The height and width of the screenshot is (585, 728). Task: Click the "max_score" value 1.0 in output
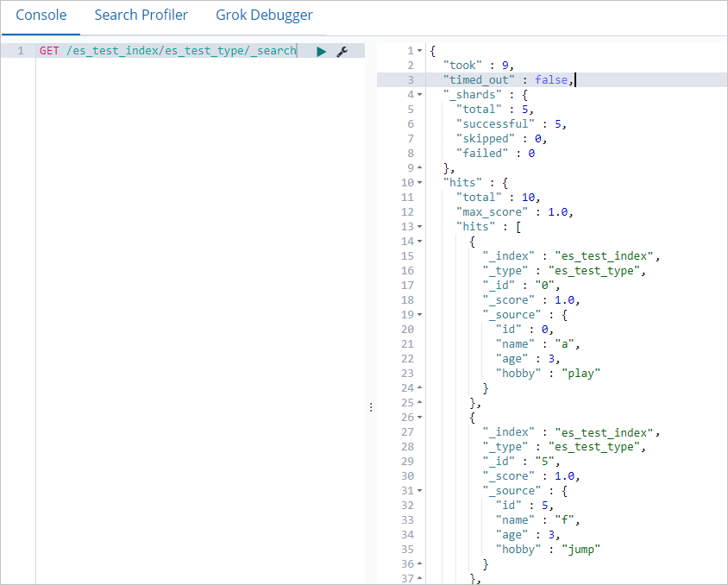click(557, 212)
